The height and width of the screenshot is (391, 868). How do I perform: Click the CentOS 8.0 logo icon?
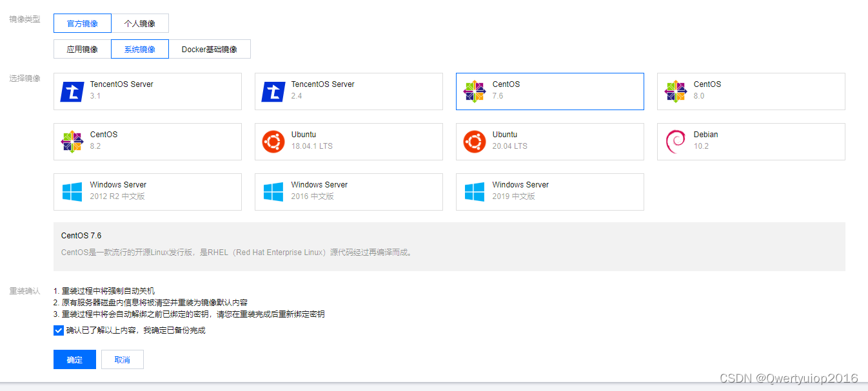pyautogui.click(x=675, y=91)
